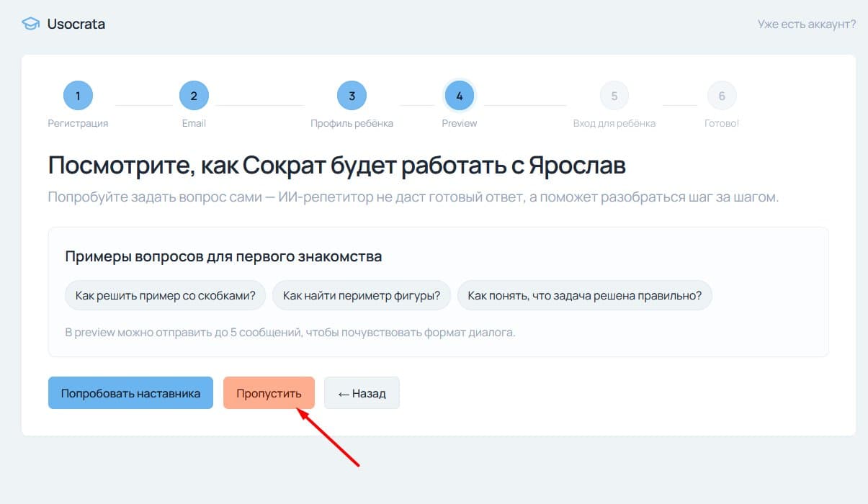
Task: Skip the preview via «Пропустить» button
Action: click(x=269, y=392)
